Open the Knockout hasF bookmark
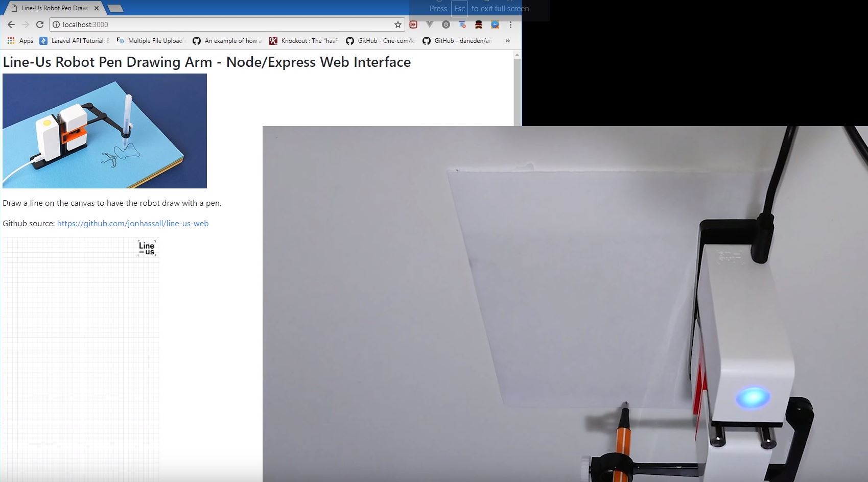 [x=303, y=41]
